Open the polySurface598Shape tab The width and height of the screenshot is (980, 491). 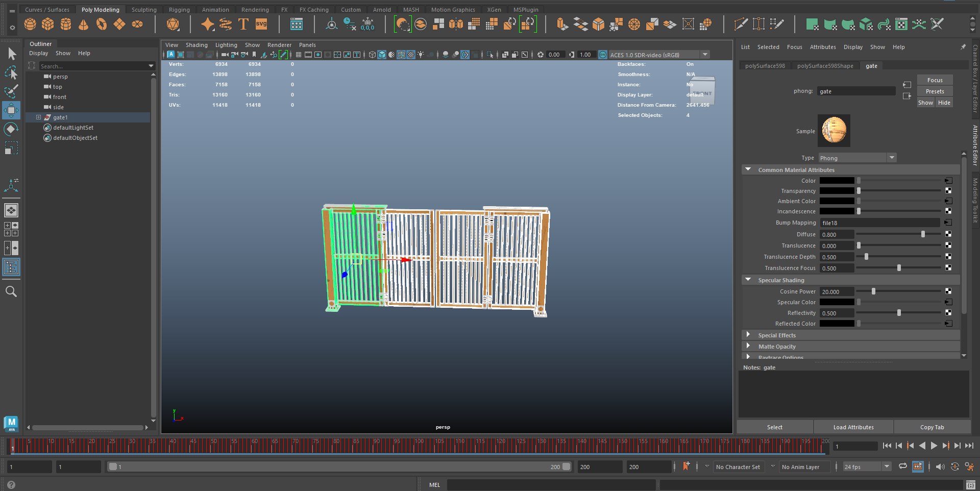click(825, 66)
